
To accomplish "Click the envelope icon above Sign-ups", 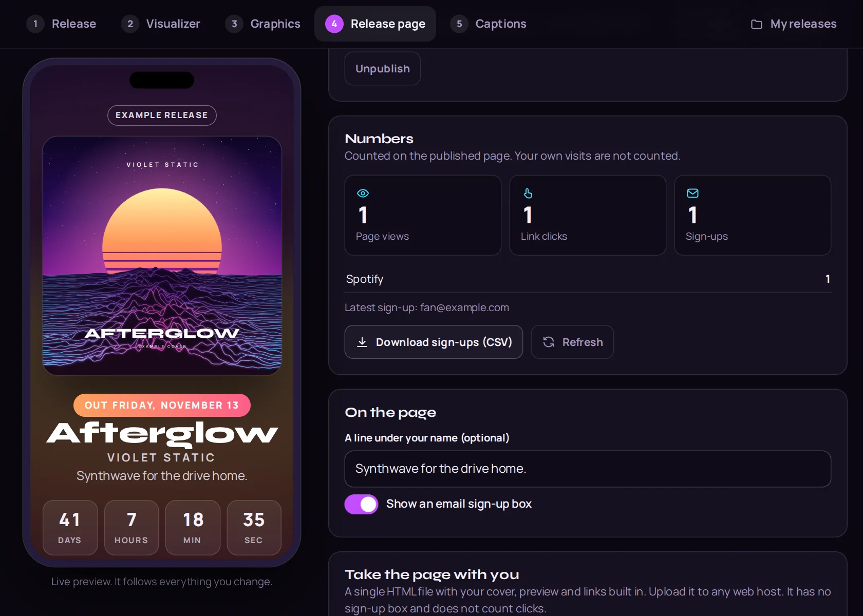I will pos(692,194).
